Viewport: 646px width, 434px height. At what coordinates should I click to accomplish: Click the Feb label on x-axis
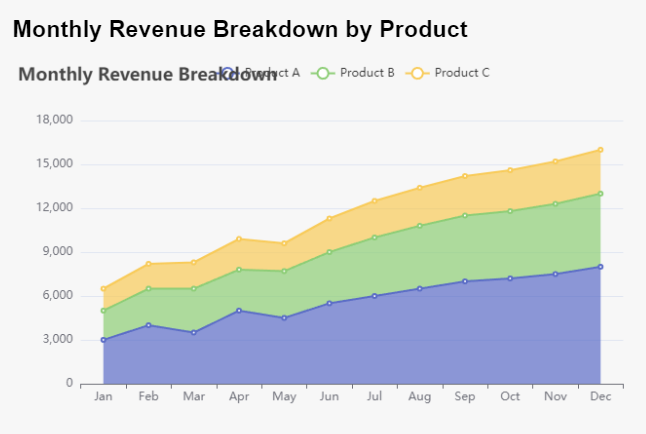pos(148,397)
